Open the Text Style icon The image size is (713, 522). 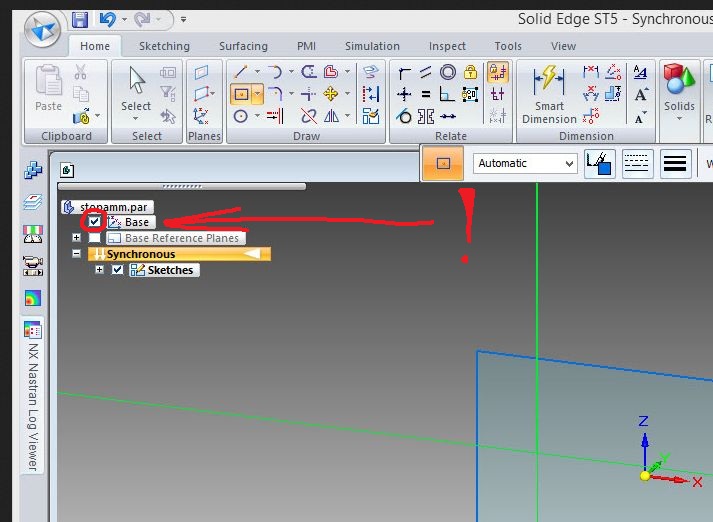point(640,72)
